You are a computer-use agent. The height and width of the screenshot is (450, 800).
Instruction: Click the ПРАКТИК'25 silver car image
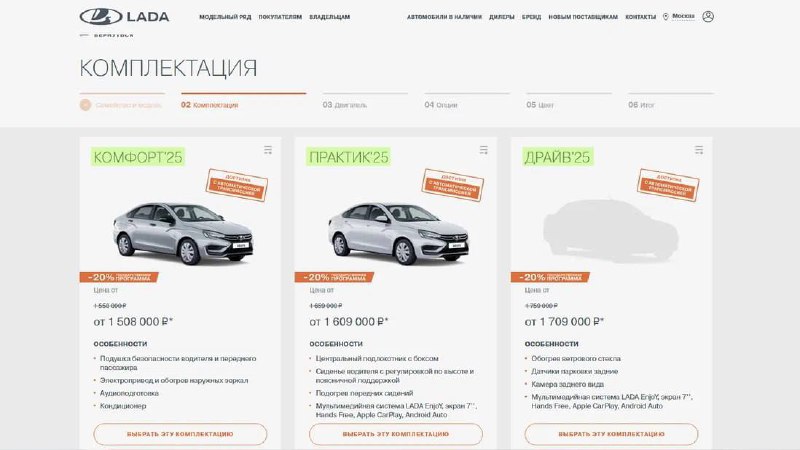click(x=398, y=233)
